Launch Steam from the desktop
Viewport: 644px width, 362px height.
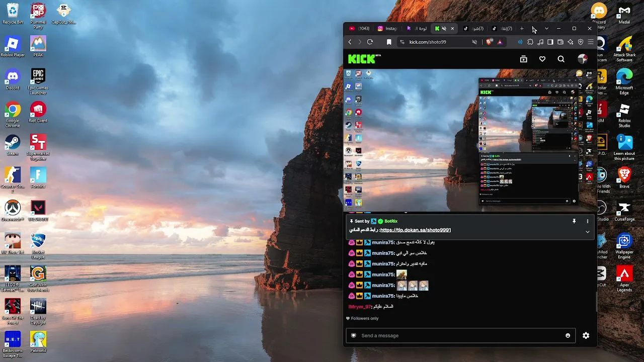13,145
